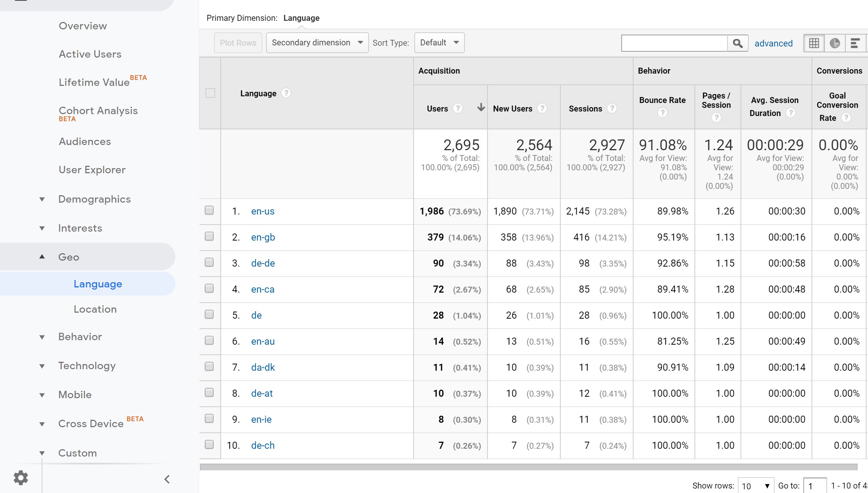868x493 pixels.
Task: Focus the table search input field
Action: 674,43
